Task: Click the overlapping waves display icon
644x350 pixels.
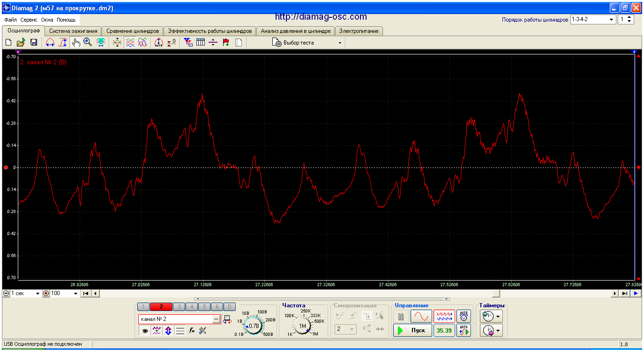Action: (142, 43)
